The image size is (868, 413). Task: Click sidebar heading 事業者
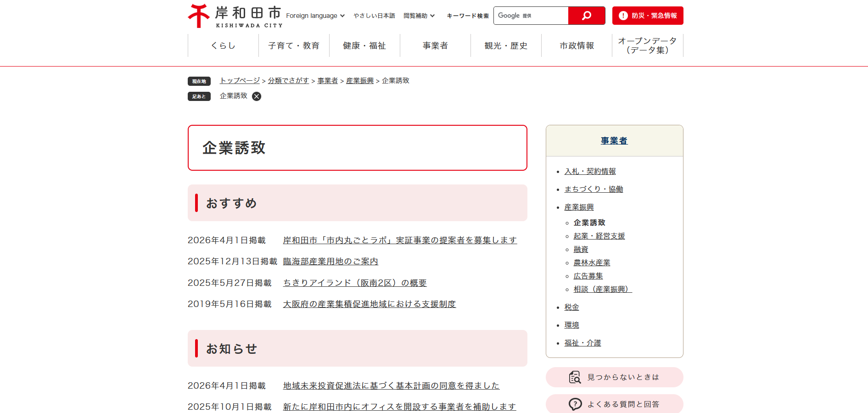point(614,141)
